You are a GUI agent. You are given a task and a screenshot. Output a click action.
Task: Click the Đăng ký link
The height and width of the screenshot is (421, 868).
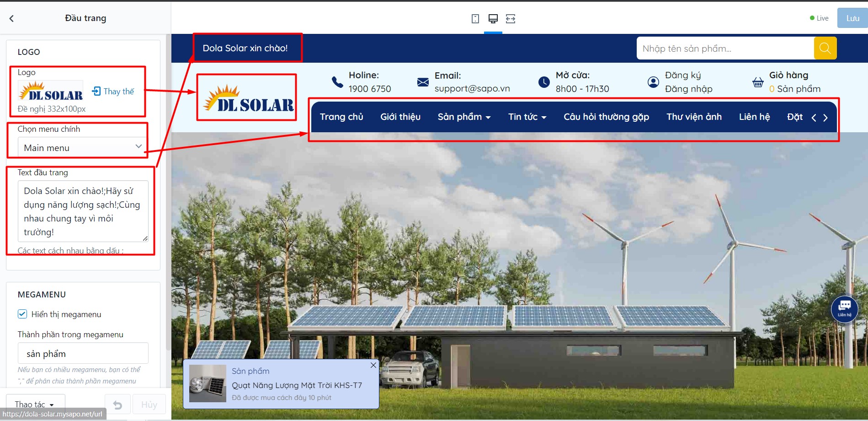(x=682, y=75)
